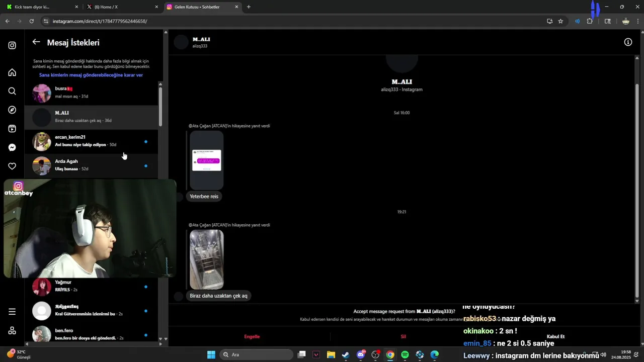Click M..ALI name in chat header

[x=201, y=39]
